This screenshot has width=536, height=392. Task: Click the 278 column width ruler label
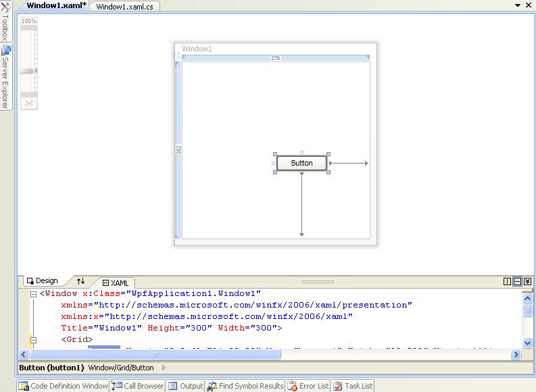pos(276,58)
